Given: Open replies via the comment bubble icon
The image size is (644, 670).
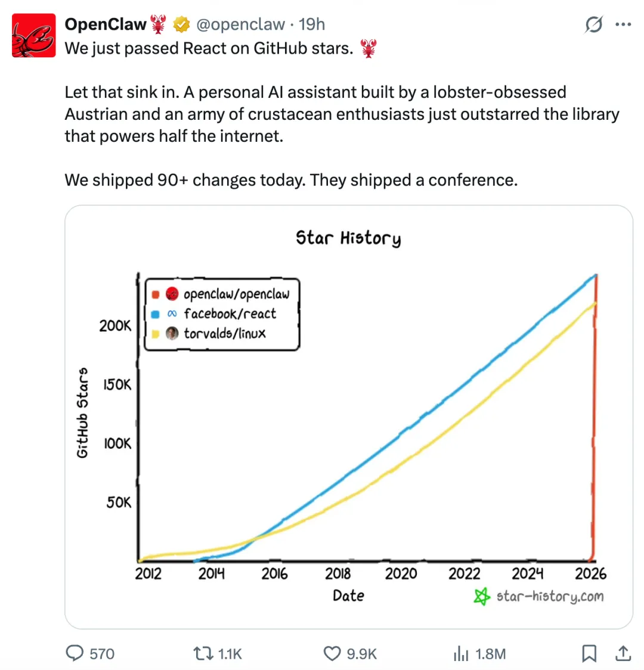Looking at the screenshot, I should pos(75,653).
